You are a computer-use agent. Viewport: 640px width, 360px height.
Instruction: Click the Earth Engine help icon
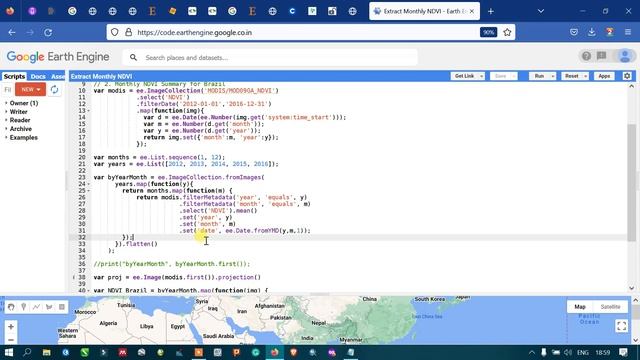(x=587, y=56)
